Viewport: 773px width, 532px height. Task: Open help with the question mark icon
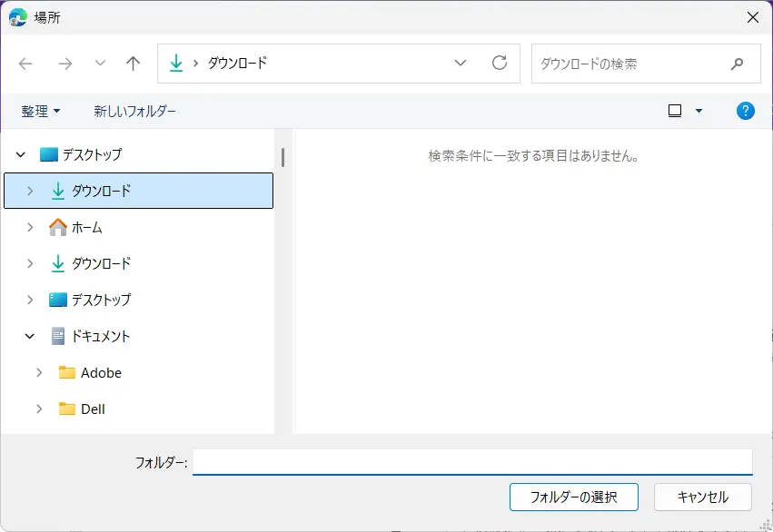pyautogui.click(x=745, y=111)
